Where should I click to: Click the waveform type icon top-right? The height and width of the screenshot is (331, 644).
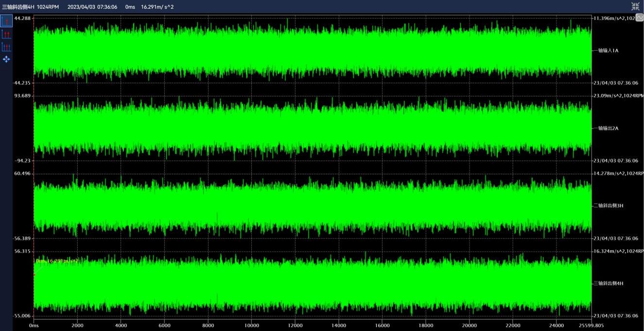640,18
